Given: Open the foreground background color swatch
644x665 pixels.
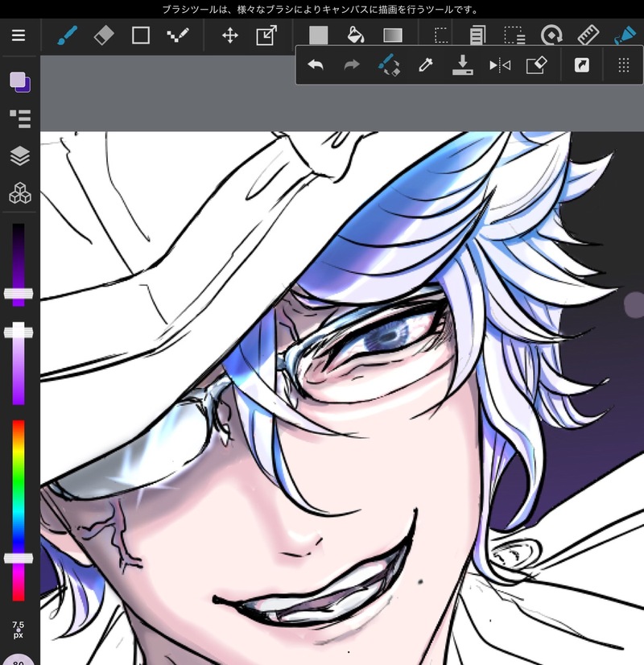Looking at the screenshot, I should coord(20,82).
